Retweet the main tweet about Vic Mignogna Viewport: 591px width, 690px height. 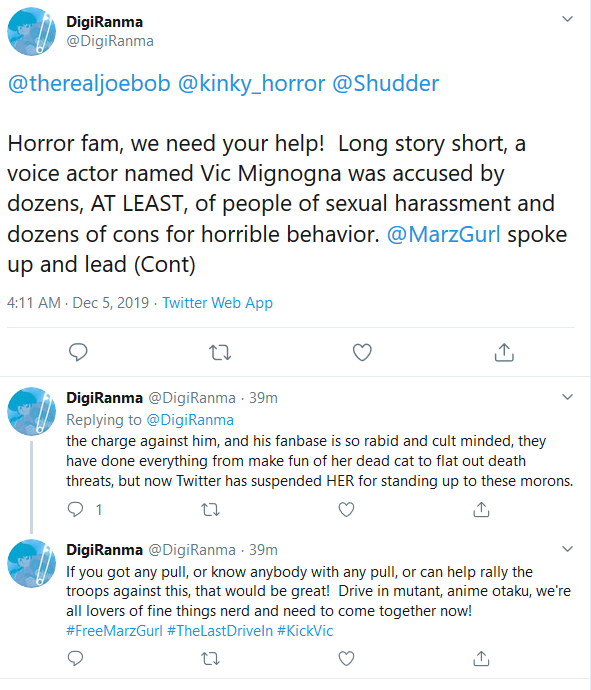pos(220,352)
